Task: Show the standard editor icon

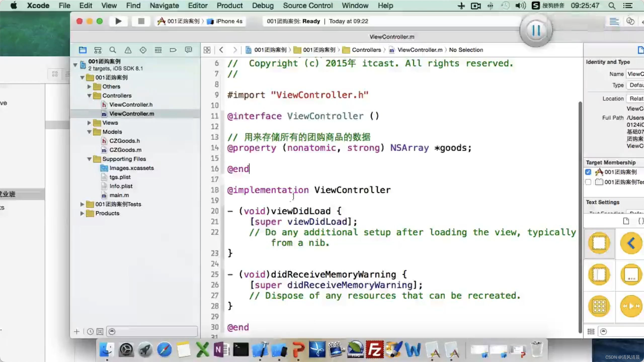Action: pyautogui.click(x=614, y=21)
